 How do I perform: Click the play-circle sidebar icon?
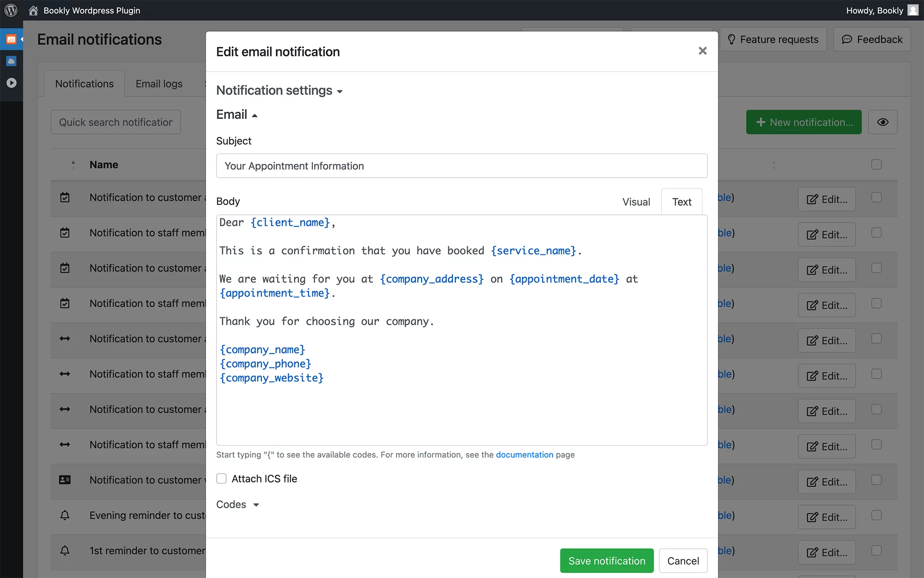[x=11, y=83]
